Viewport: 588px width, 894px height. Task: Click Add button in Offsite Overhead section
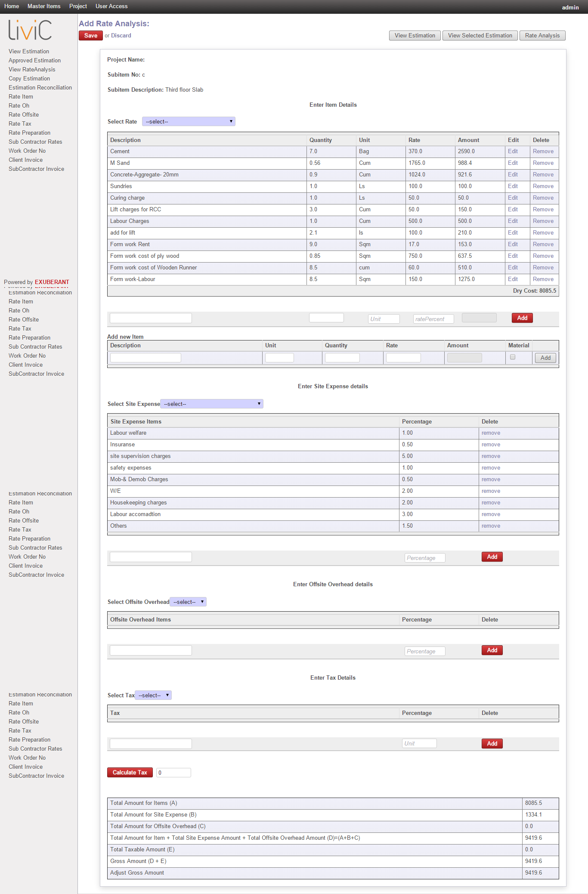point(492,650)
